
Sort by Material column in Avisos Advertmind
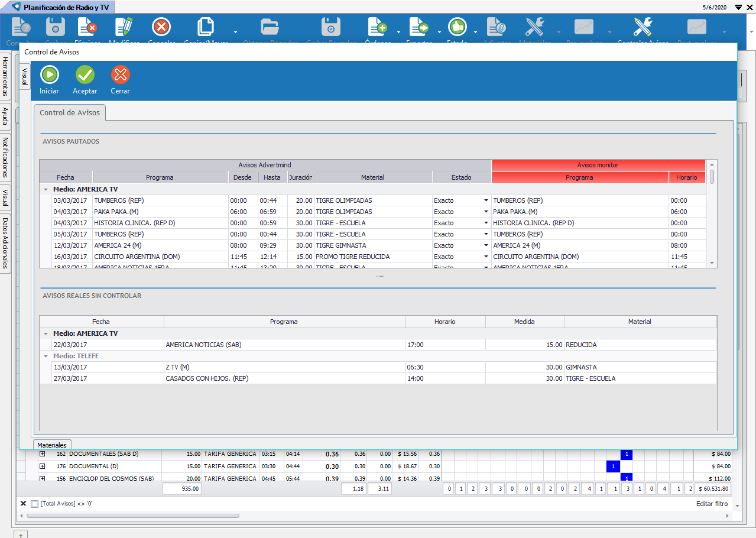click(x=372, y=177)
